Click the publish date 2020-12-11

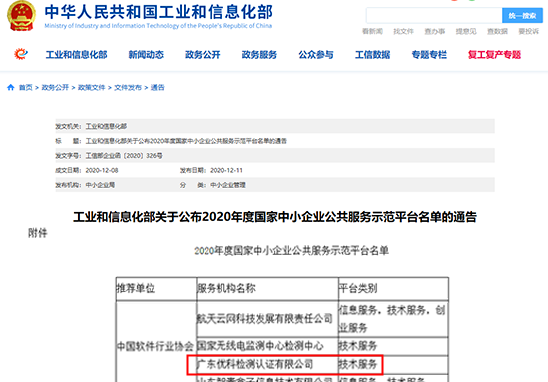[226, 170]
